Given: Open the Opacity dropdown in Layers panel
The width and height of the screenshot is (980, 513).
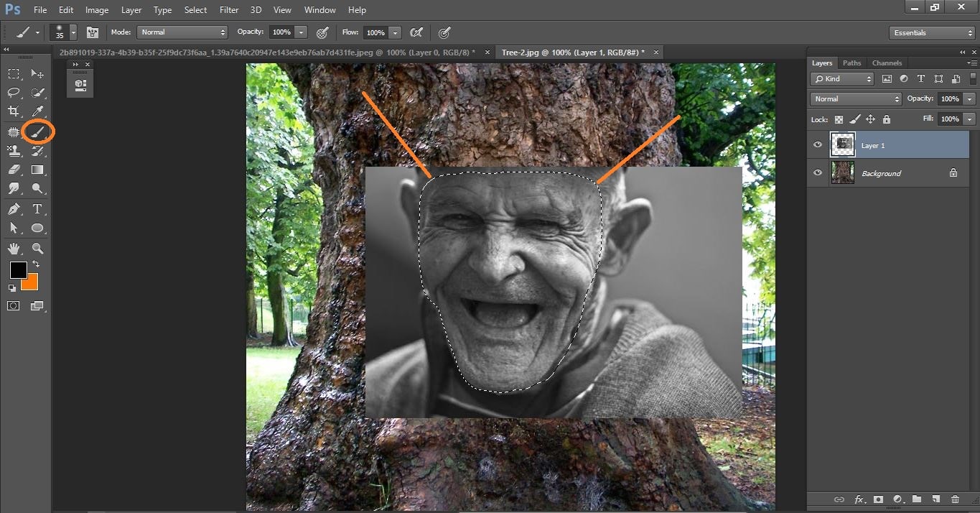Looking at the screenshot, I should (968, 98).
